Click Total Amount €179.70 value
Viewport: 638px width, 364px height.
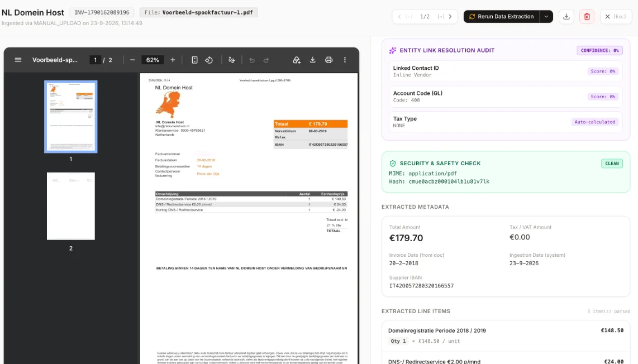(x=406, y=238)
